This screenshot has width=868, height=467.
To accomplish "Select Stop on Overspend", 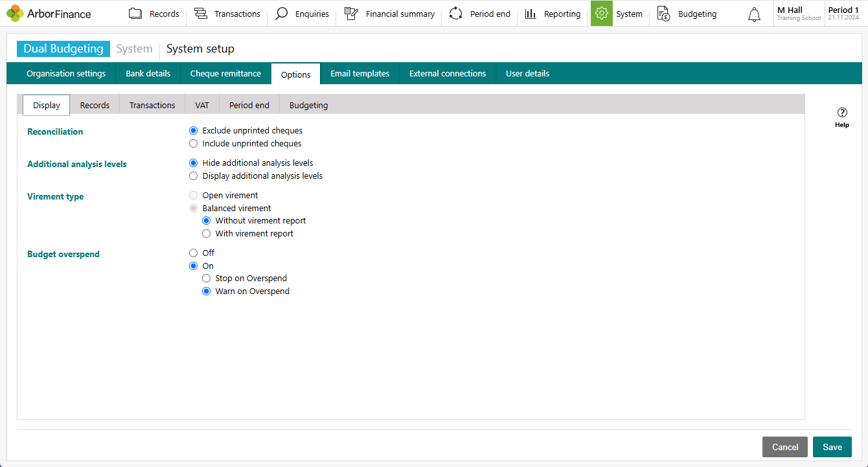I will click(x=206, y=278).
